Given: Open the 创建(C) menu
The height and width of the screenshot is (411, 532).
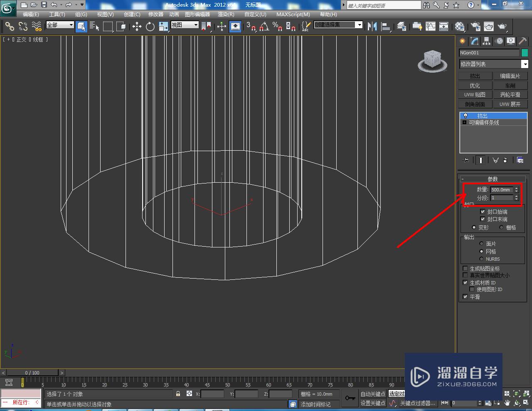Looking at the screenshot, I should click(132, 14).
